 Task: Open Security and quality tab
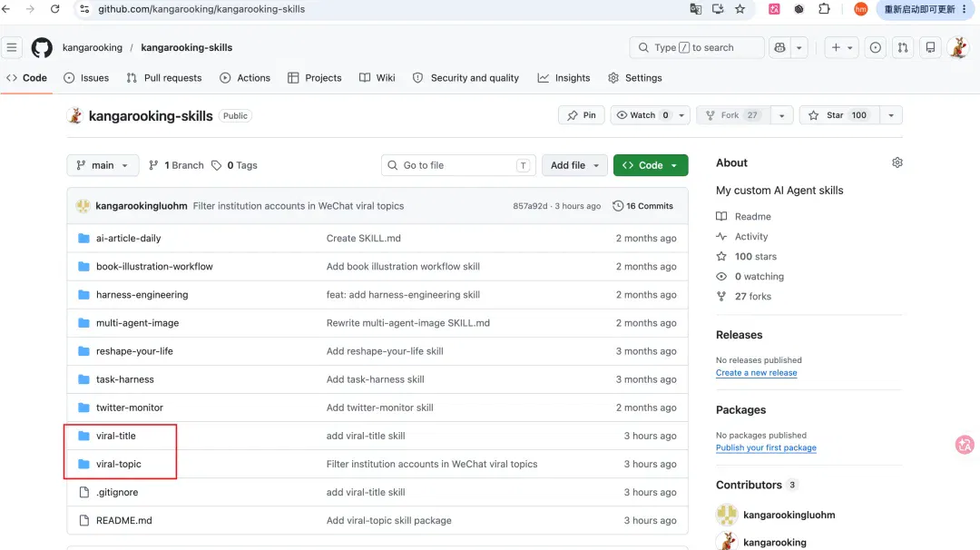coord(465,77)
